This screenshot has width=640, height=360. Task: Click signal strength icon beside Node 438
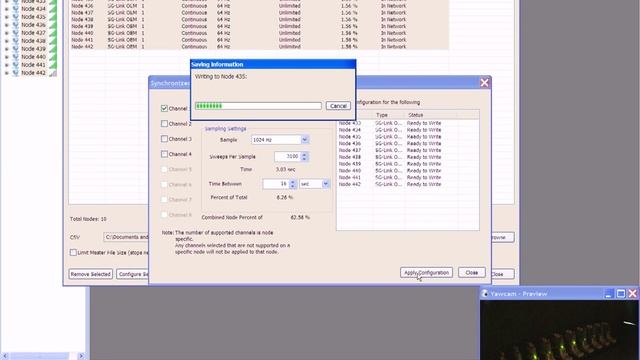(x=53, y=41)
